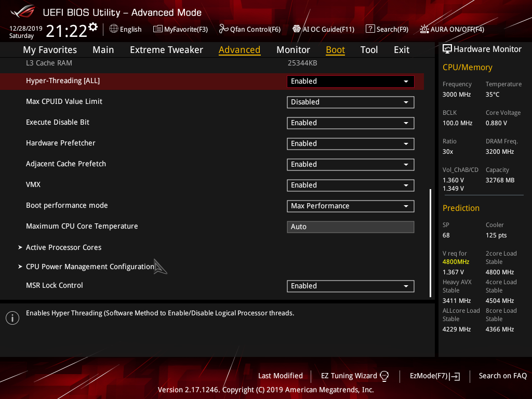Click the EzMode(F7) switch arrow icon
This screenshot has height=399, width=532.
click(455, 376)
